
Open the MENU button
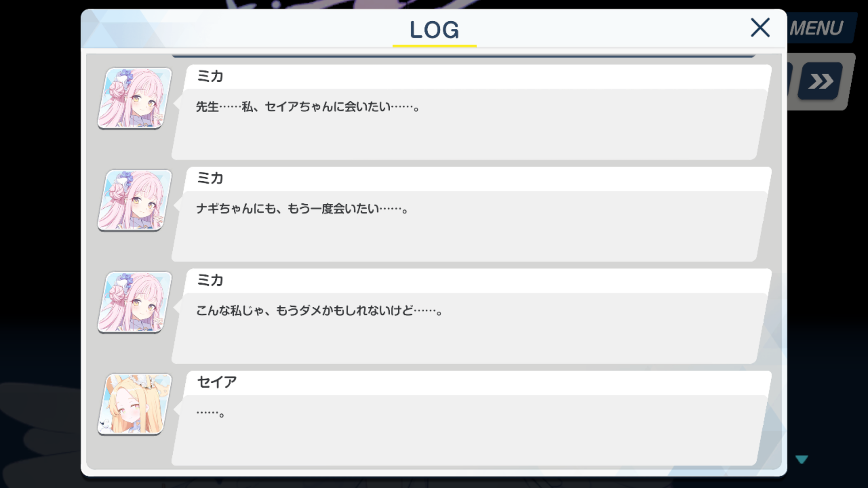818,28
